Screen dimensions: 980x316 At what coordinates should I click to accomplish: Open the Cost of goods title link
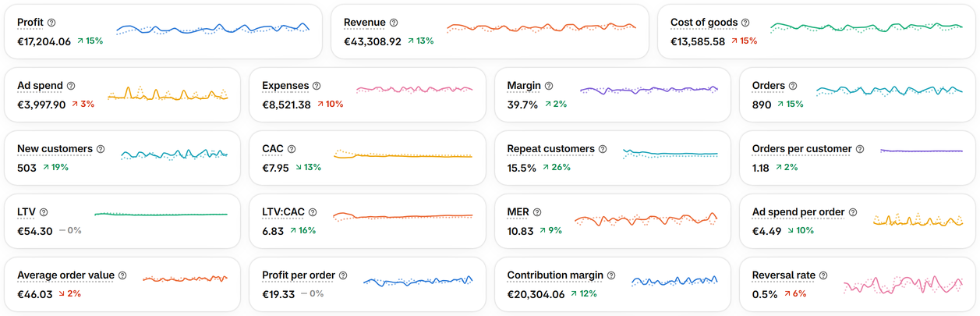704,23
